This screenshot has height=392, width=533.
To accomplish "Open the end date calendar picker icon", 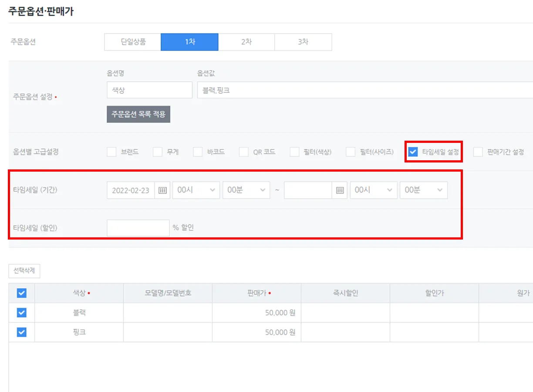I will point(340,190).
